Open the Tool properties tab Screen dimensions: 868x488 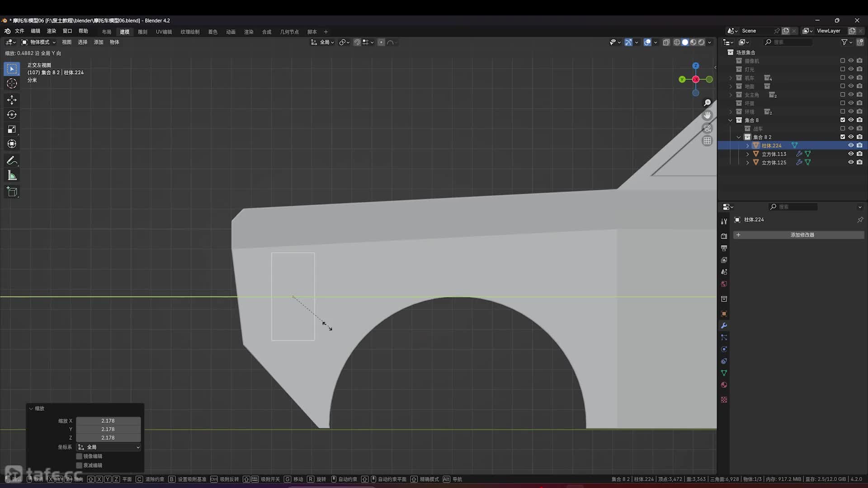point(724,221)
